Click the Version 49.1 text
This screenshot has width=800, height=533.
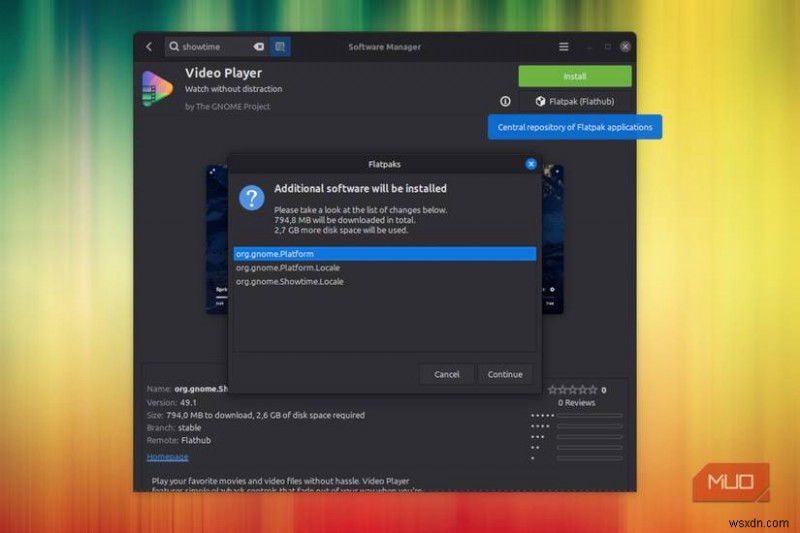coord(172,402)
